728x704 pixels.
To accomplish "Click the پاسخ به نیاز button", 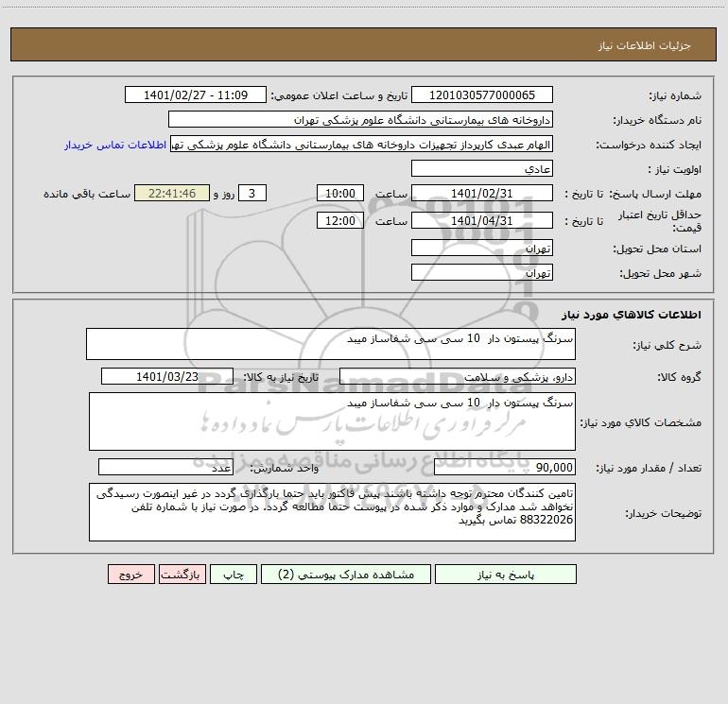I will click(x=506, y=575).
